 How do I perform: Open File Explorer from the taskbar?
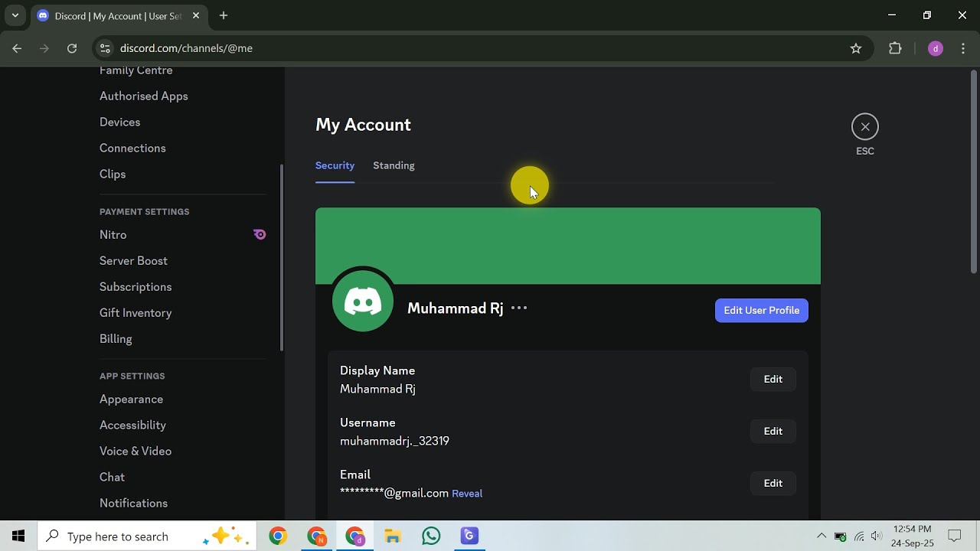pyautogui.click(x=393, y=536)
